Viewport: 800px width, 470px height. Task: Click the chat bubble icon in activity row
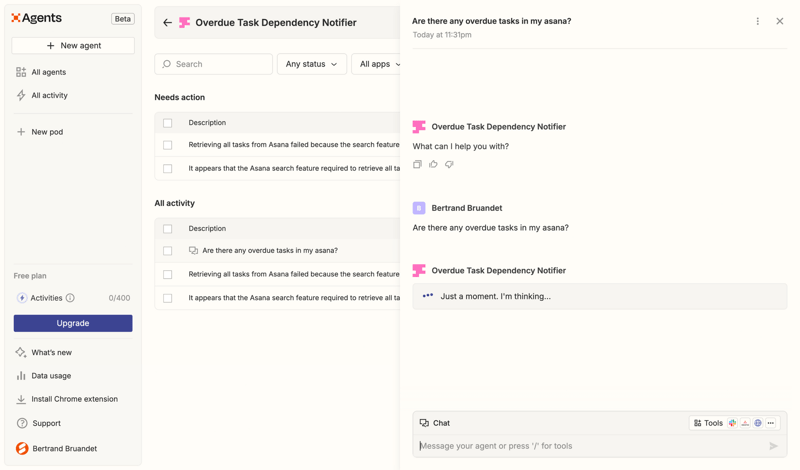[x=193, y=251]
